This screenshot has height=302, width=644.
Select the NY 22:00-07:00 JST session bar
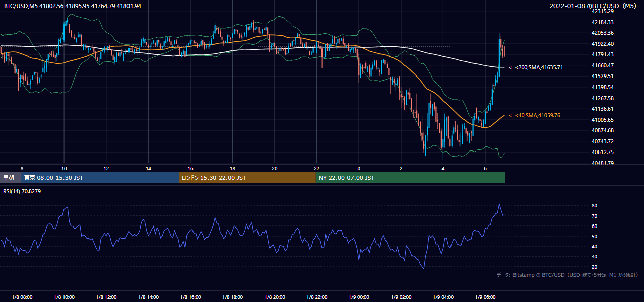coord(411,178)
